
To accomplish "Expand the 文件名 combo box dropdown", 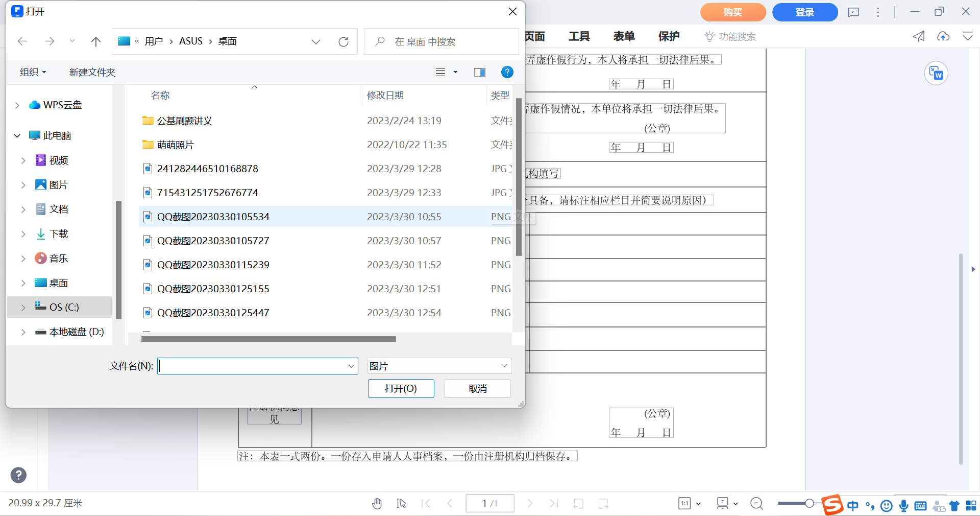I will 351,366.
